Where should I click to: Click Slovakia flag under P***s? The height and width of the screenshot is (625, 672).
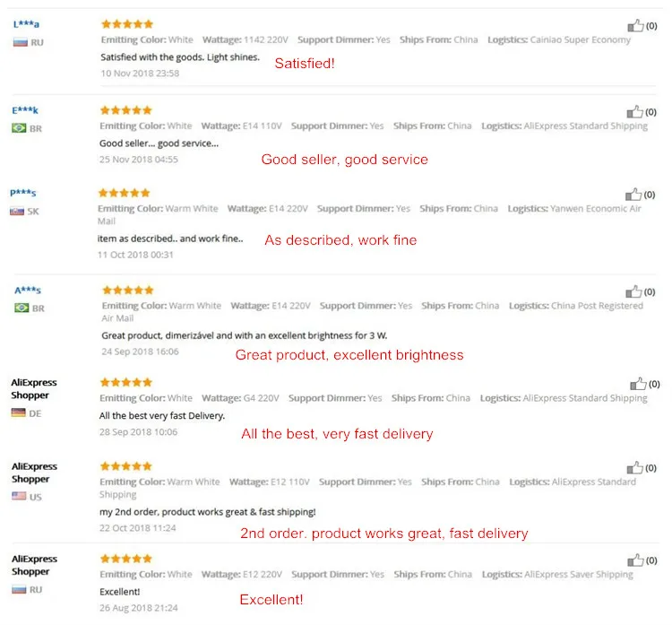point(17,212)
